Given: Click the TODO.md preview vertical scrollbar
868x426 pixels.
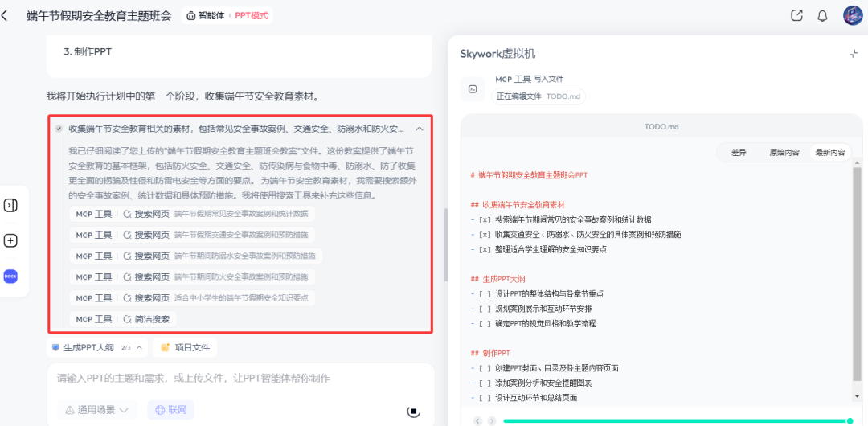Looking at the screenshot, I should pyautogui.click(x=857, y=274).
